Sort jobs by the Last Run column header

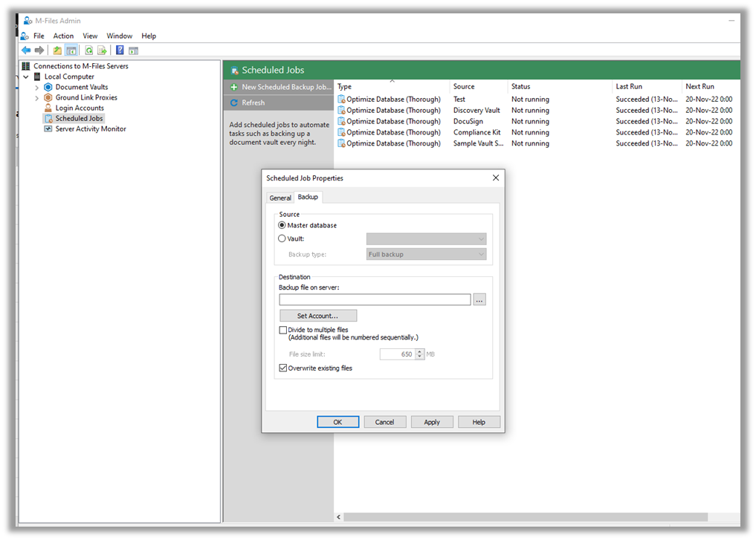point(646,87)
